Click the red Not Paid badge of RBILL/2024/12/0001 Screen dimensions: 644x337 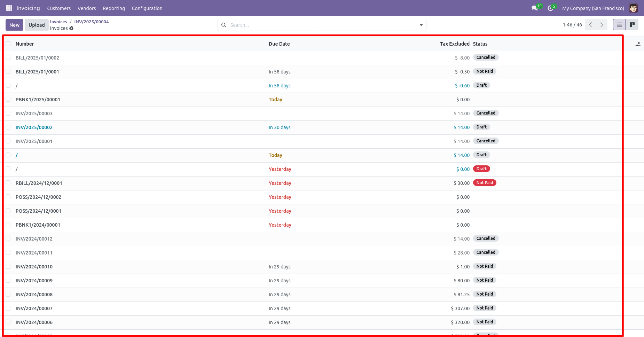pos(485,183)
